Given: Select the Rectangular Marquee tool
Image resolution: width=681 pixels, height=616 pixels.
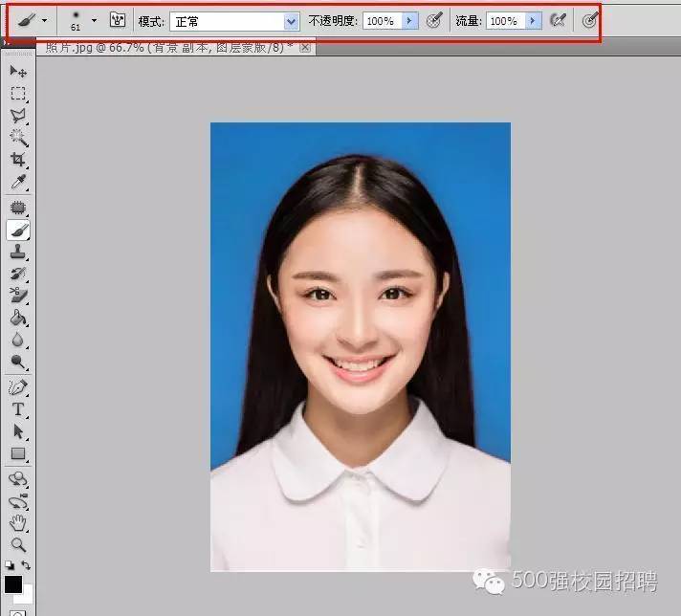Looking at the screenshot, I should 18,94.
